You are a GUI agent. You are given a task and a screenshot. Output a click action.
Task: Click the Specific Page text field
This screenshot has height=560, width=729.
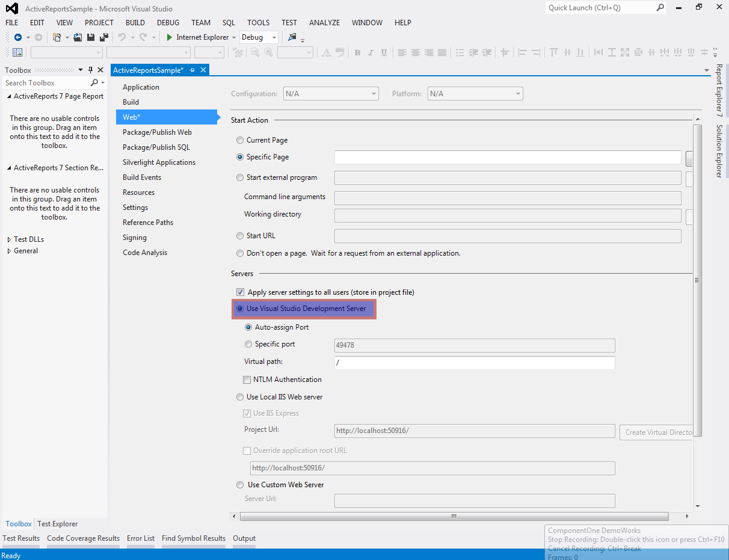[x=508, y=158]
